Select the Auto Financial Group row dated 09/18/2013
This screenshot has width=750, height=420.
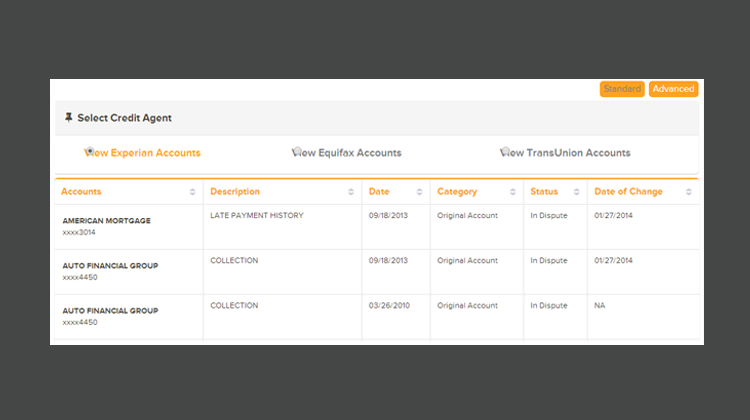[110, 266]
